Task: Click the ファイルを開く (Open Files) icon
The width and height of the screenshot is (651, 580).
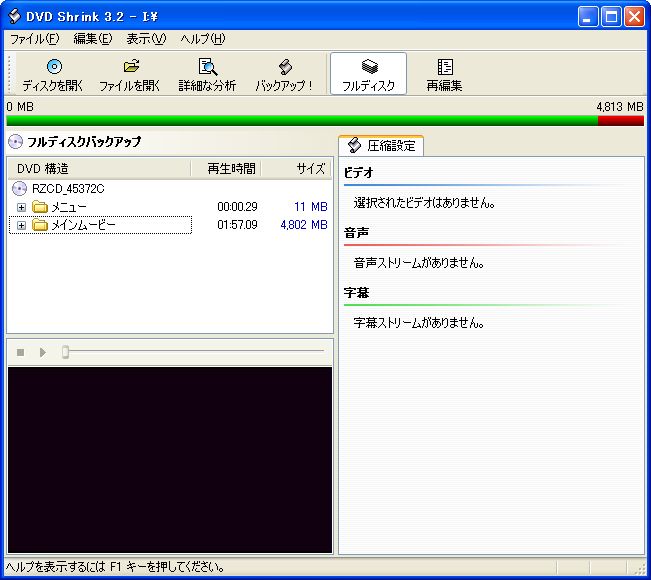Action: (131, 66)
